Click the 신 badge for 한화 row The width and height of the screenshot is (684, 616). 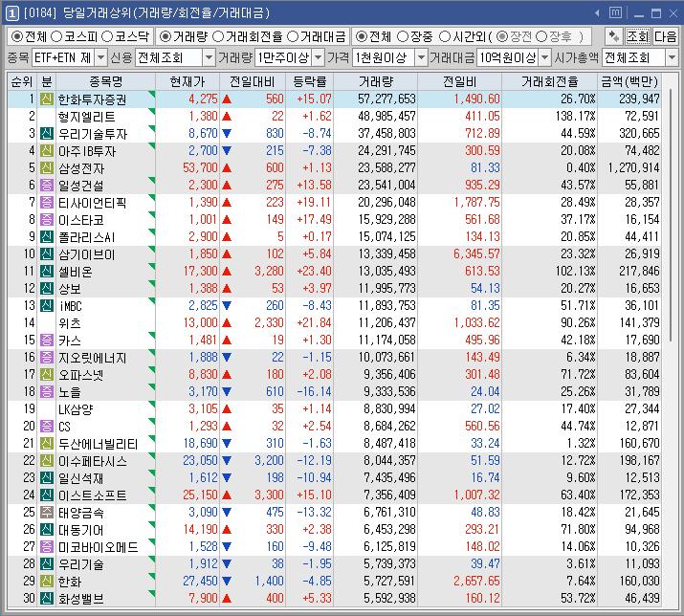(47, 582)
